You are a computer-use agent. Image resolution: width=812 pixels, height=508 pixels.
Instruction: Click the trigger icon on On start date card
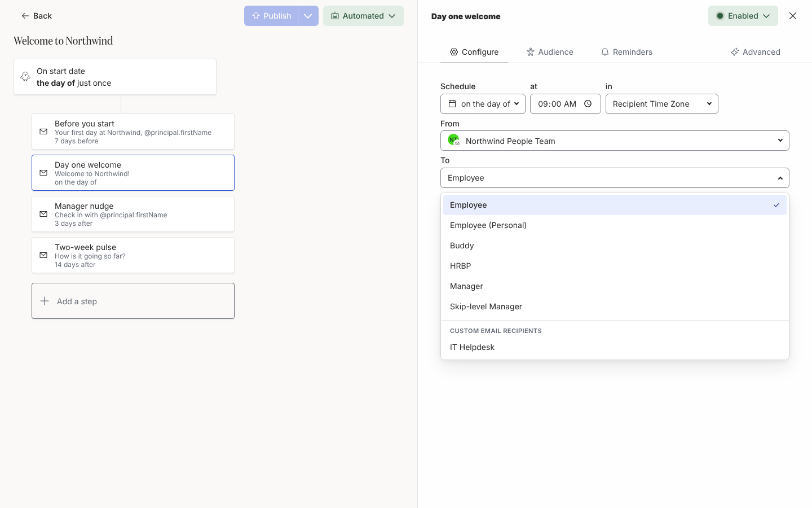[x=25, y=77]
